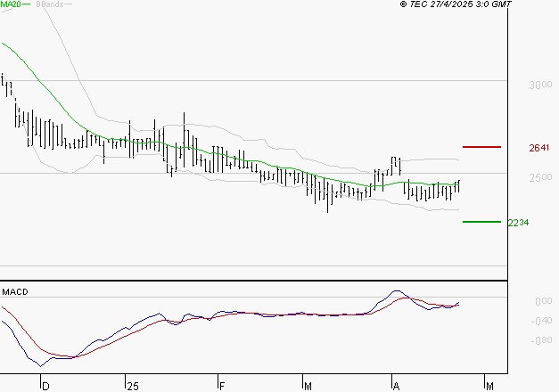559x392 pixels.
Task: Click the A month marker on time axis
Action: [x=396, y=385]
